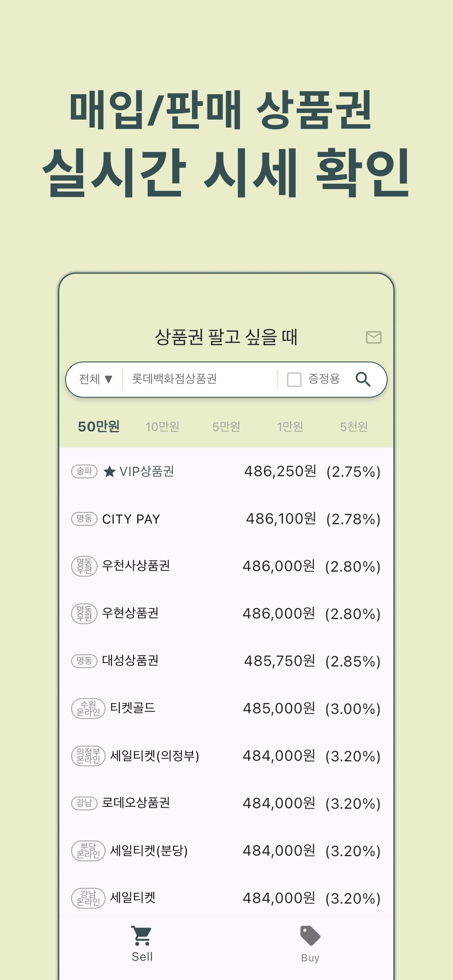Click the 강남 badge beside 로데오상품권
The width and height of the screenshot is (453, 980).
84,803
